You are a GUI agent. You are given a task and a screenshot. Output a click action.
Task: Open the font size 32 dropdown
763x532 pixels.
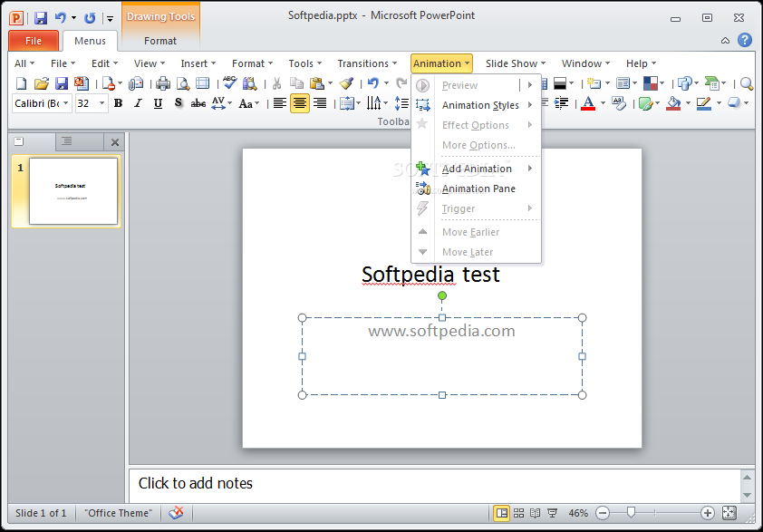click(101, 103)
